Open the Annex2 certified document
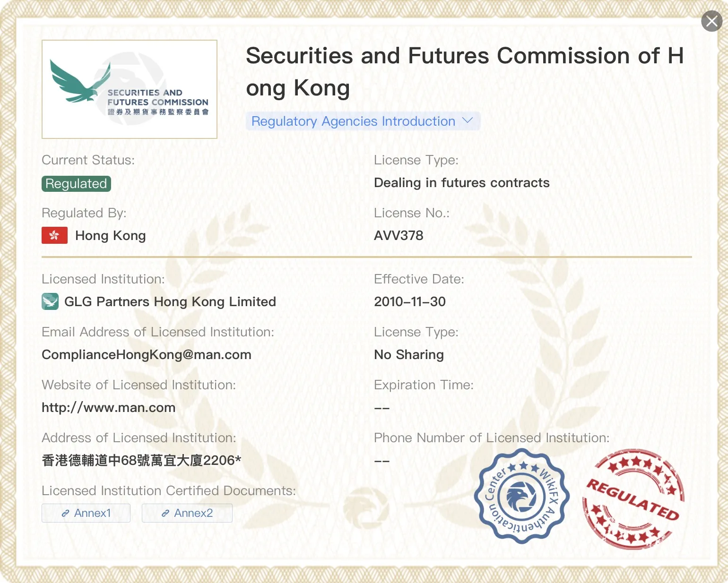Screen dimensions: 728x583 click(x=187, y=513)
